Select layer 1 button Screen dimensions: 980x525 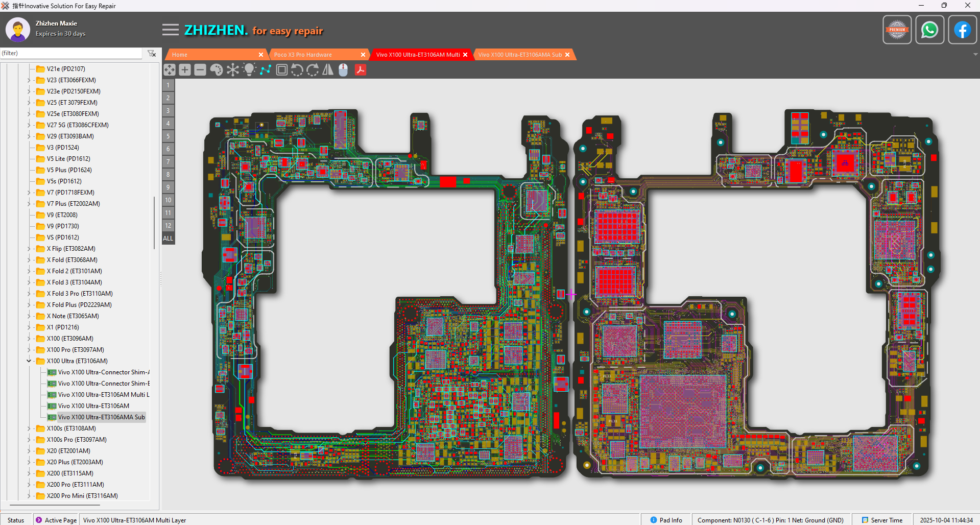click(168, 85)
